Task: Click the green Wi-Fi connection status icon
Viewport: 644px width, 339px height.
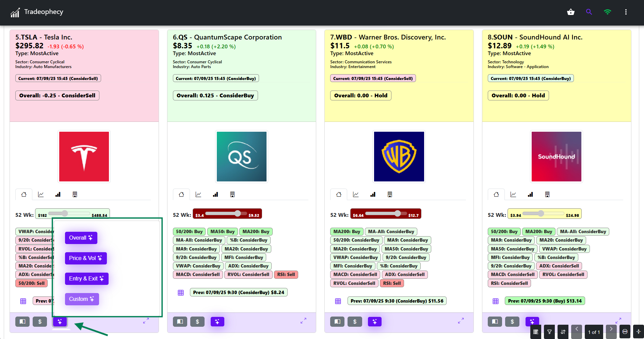Action: 608,12
